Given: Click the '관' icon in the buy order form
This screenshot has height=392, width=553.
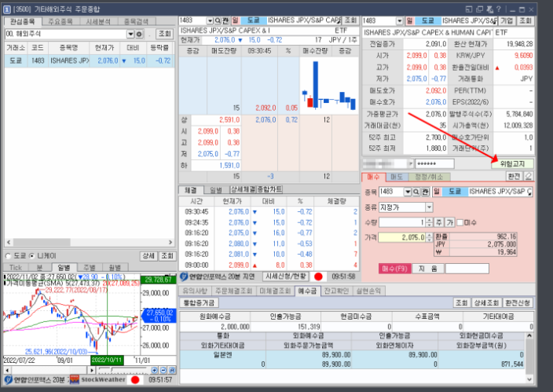Looking at the screenshot, I should point(425,192).
